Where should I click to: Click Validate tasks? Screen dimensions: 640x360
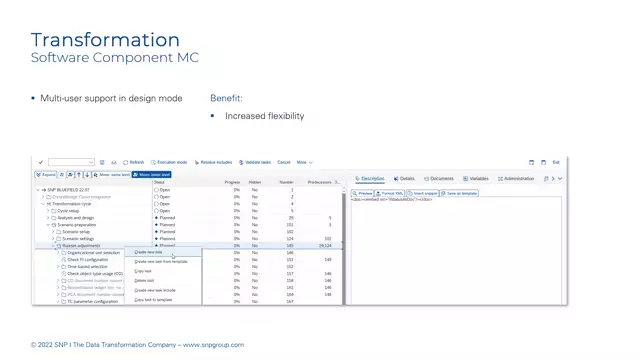(255, 162)
